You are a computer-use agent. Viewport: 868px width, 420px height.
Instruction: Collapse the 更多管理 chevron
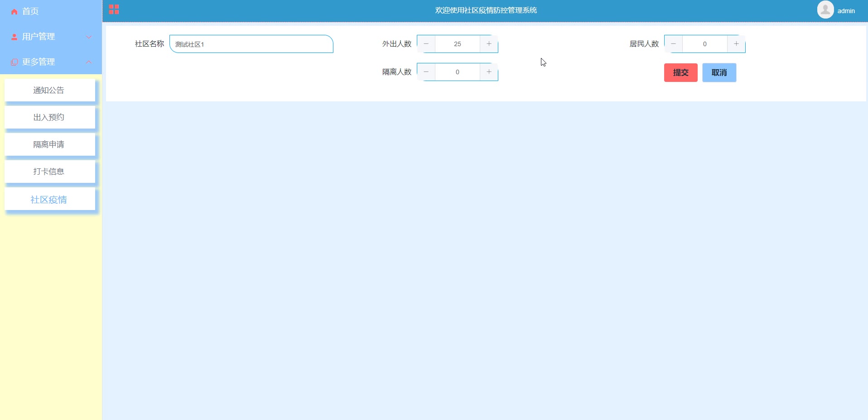pyautogui.click(x=89, y=62)
